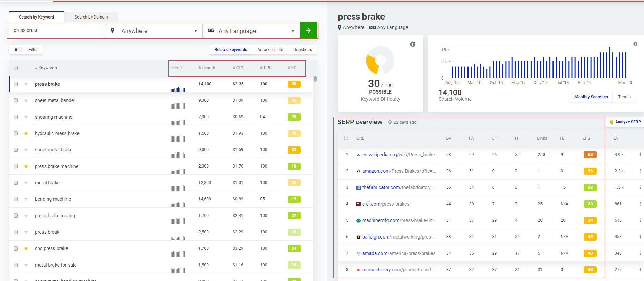
Task: Switch to Search by Domain tab
Action: (91, 17)
